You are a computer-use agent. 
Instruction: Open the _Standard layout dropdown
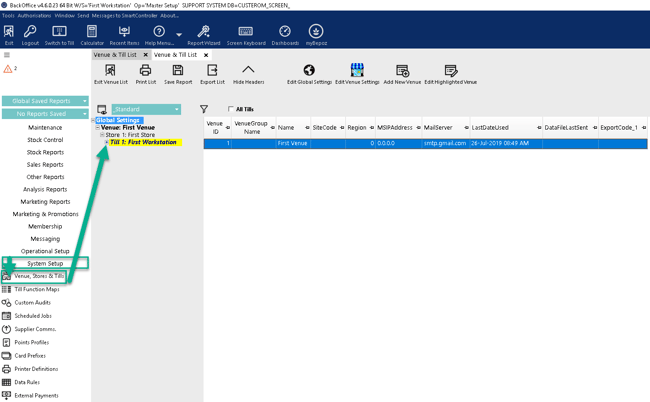[x=145, y=109]
